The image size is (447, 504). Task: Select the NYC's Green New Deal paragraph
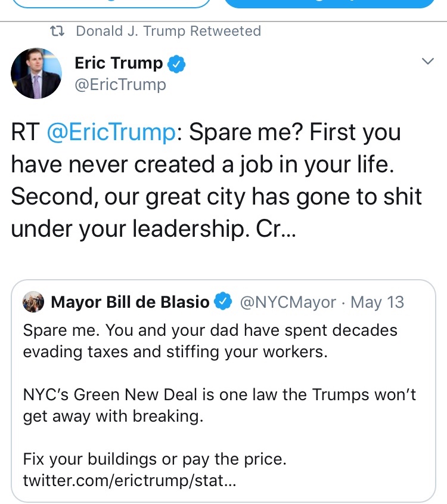click(x=219, y=405)
